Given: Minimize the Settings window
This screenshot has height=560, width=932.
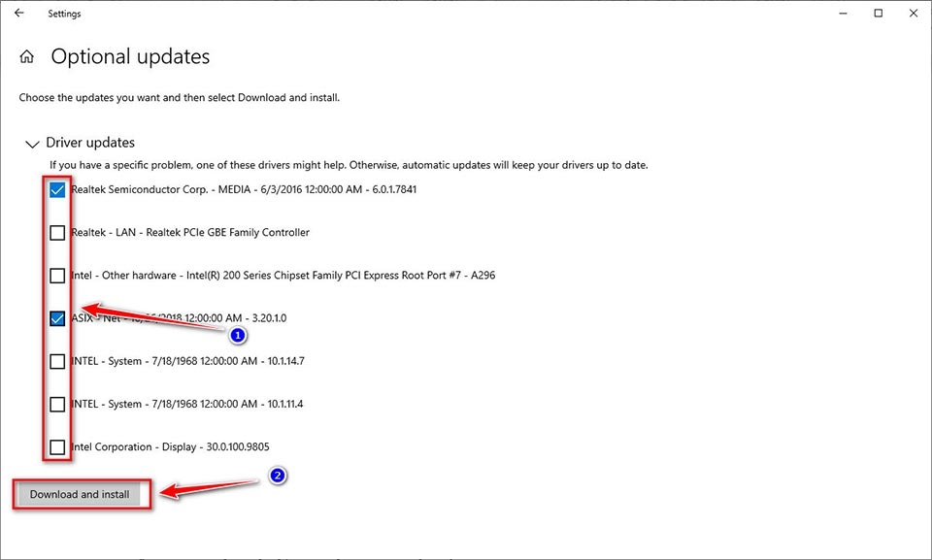Looking at the screenshot, I should (x=841, y=13).
